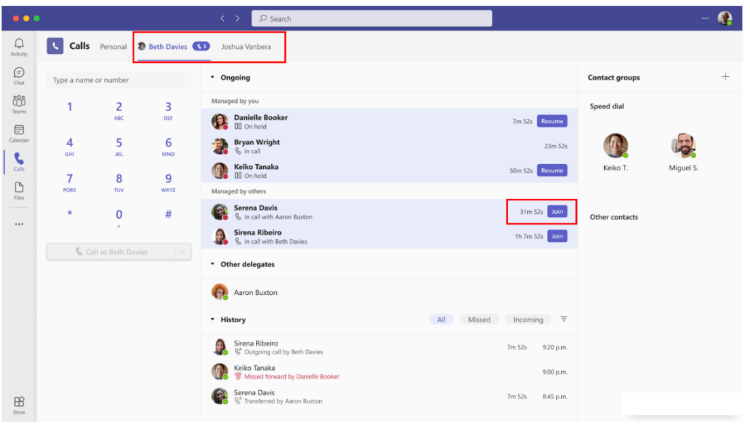Collapse the Ongoing section
Viewport: 750px width, 425px height.
(212, 77)
